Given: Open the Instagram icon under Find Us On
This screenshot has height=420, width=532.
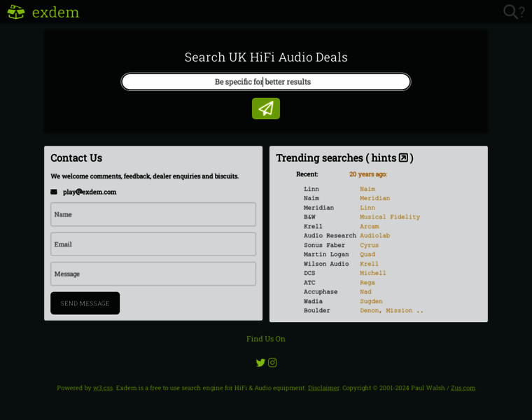Looking at the screenshot, I should [272, 363].
